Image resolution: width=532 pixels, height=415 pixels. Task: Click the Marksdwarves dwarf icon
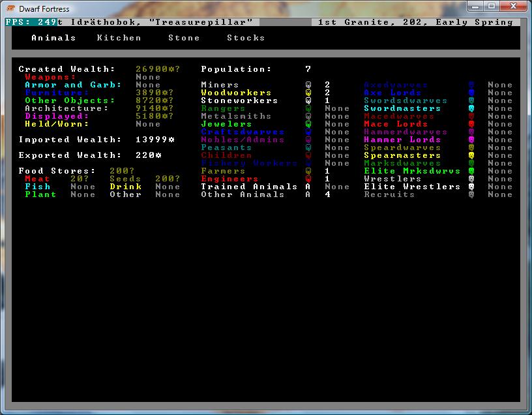click(x=471, y=163)
